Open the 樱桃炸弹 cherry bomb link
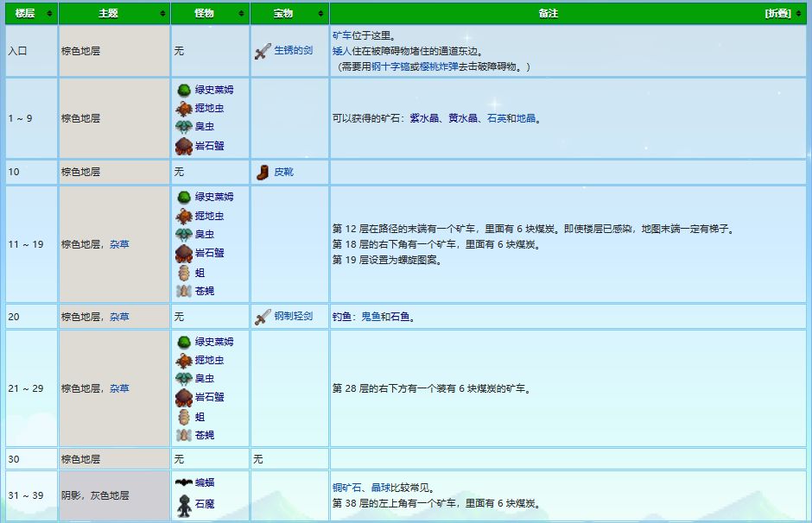The image size is (812, 523). click(439, 66)
